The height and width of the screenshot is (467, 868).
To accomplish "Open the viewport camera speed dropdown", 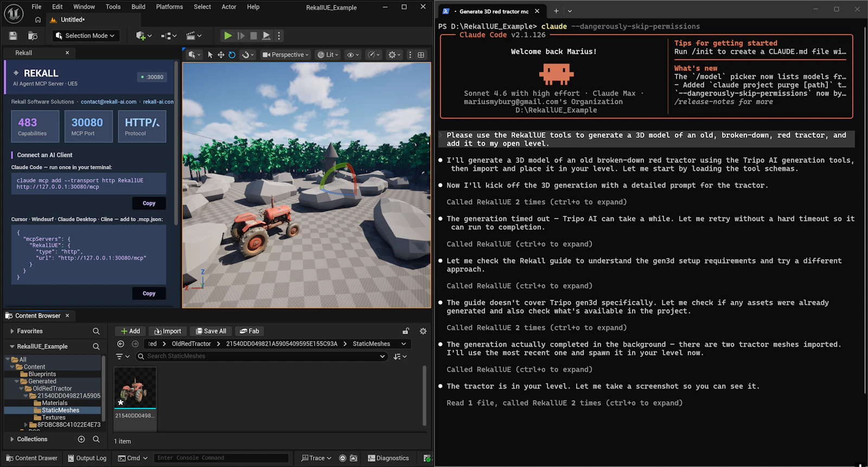I will [x=374, y=55].
